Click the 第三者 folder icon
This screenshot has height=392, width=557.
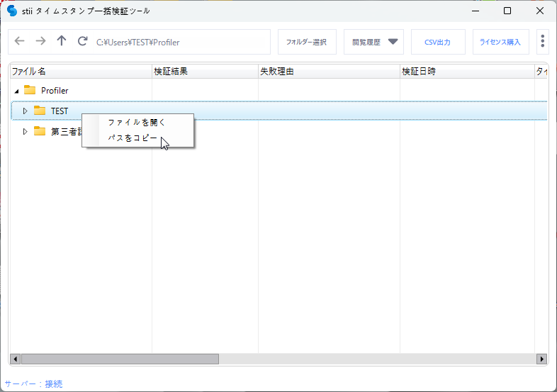40,131
